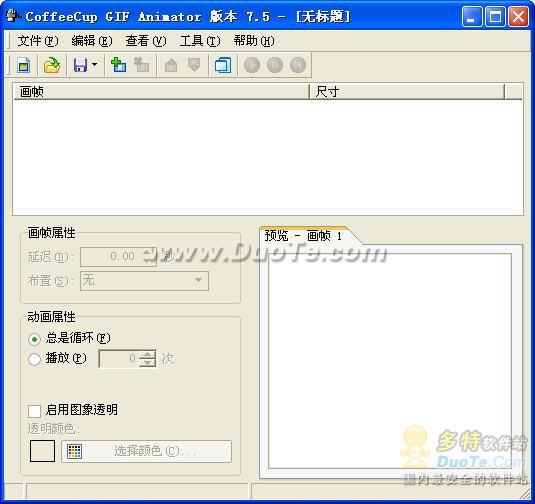This screenshot has width=535, height=504.
Task: Click the New animation toolbar icon
Action: point(24,65)
